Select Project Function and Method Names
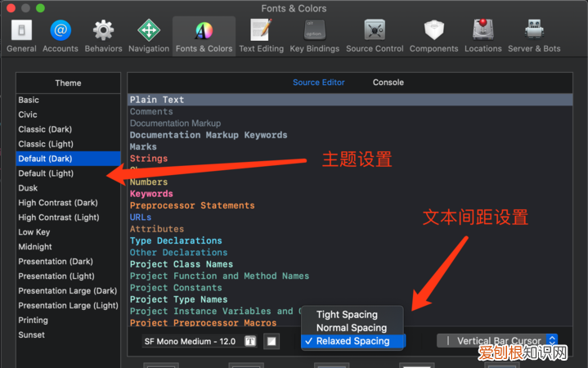The width and height of the screenshot is (588, 368). click(x=350, y=276)
